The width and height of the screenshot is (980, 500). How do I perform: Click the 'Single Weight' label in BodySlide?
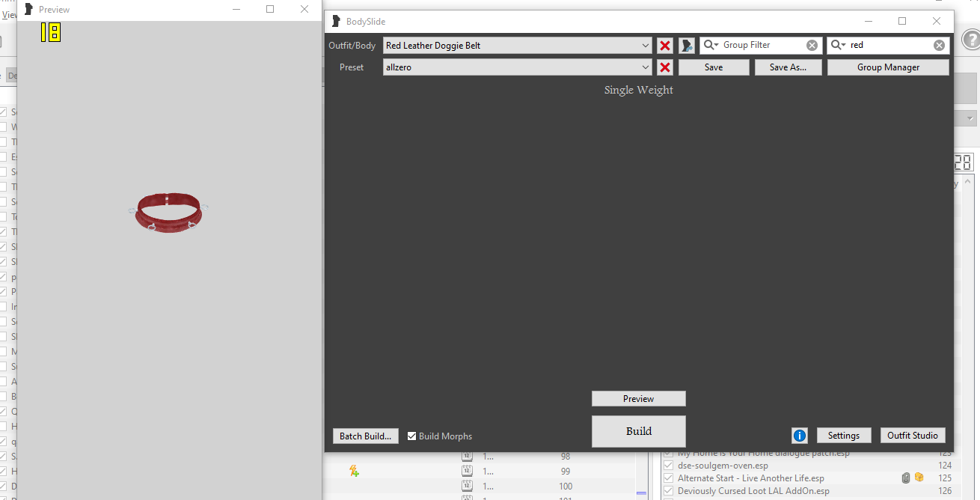click(x=639, y=91)
